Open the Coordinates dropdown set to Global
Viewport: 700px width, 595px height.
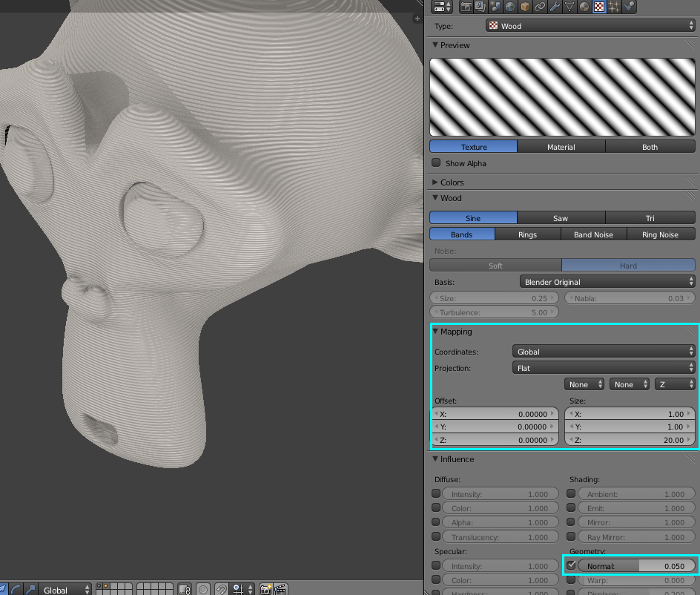click(603, 351)
